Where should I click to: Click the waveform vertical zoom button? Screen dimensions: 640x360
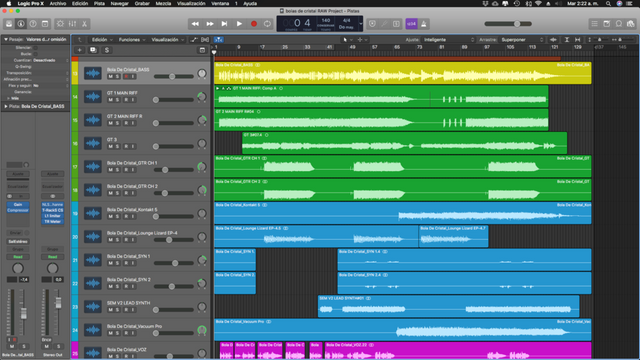point(553,40)
